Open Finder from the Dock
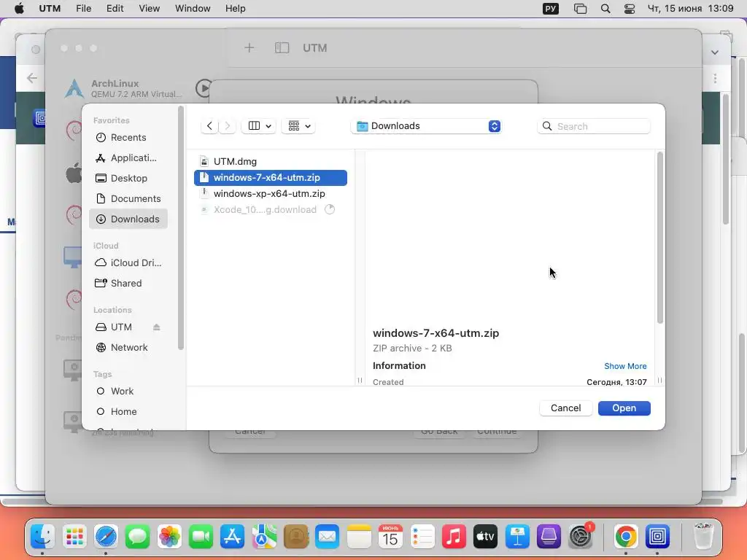 click(x=43, y=536)
